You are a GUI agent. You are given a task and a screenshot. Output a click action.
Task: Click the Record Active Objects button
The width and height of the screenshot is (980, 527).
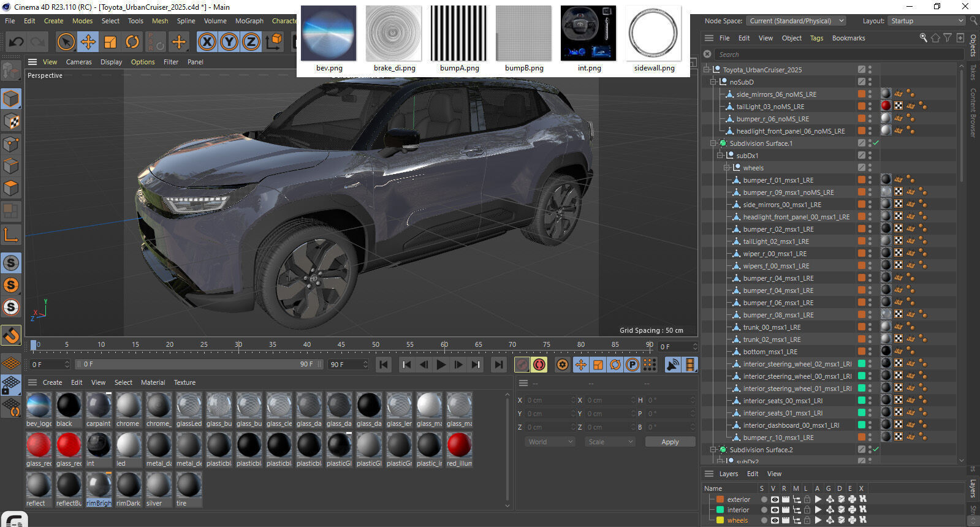pos(522,365)
